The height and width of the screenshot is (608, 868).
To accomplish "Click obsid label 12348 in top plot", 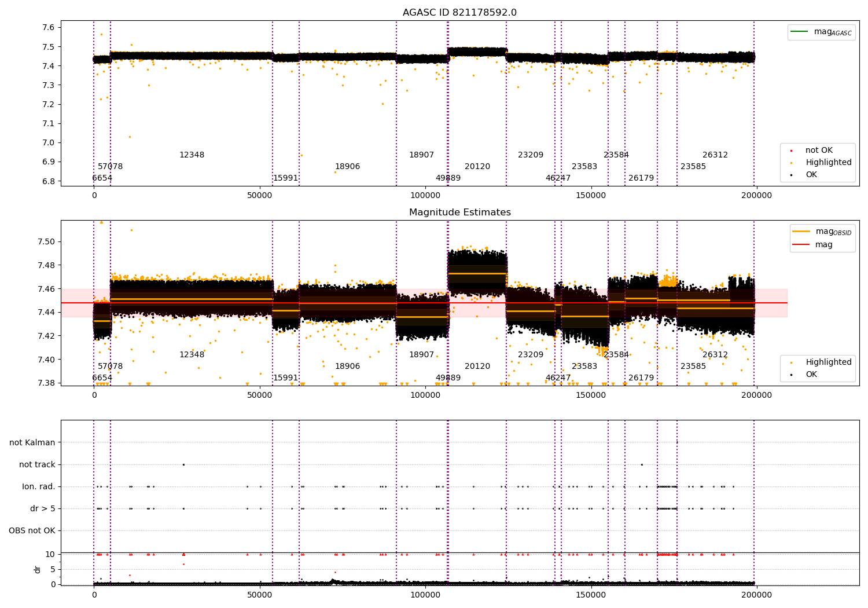I will [x=192, y=155].
